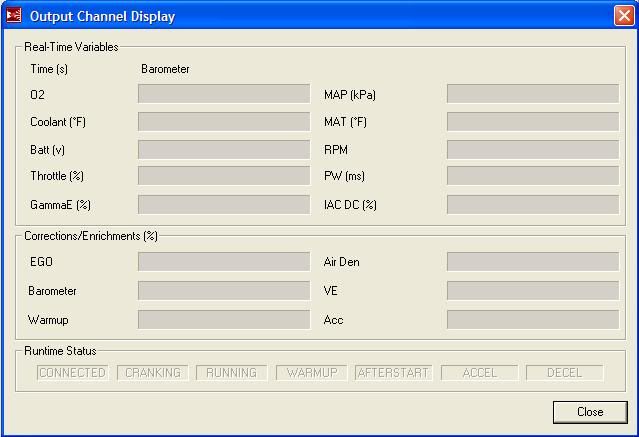
Task: Click the AFTERSTART status indicator
Action: click(x=393, y=373)
